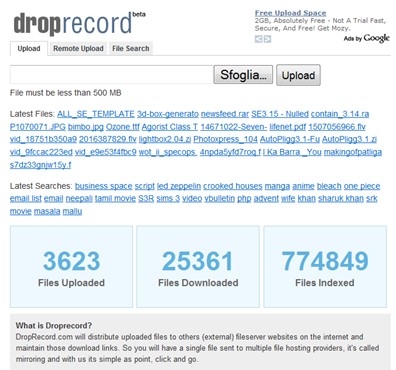Open ALL_SE_TEMPLATE file link

96,114
